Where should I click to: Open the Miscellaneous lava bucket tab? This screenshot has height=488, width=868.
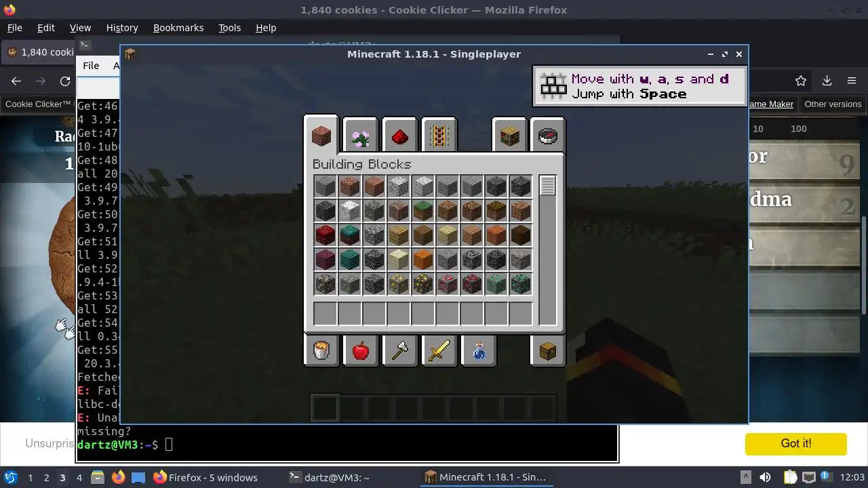[321, 350]
